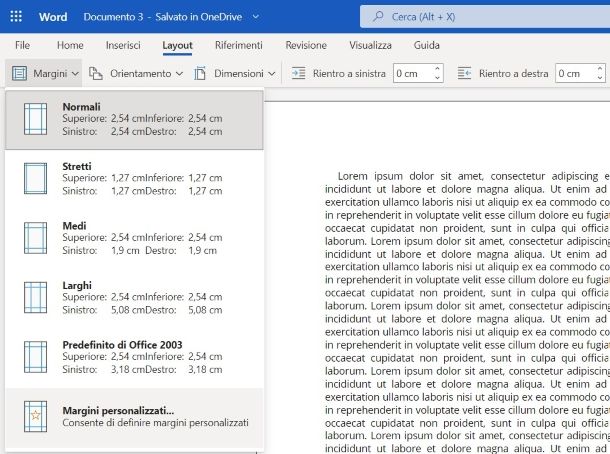
Task: Switch to the Riferimenti tab
Action: coord(239,45)
